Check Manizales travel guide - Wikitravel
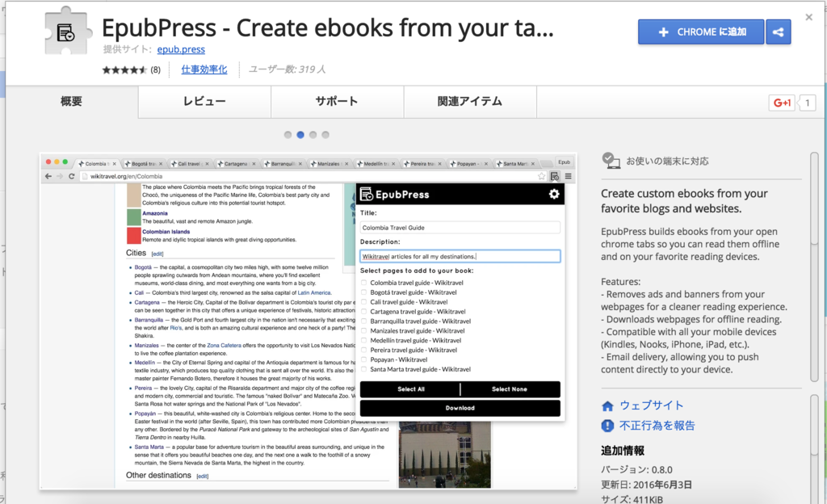 click(x=363, y=330)
